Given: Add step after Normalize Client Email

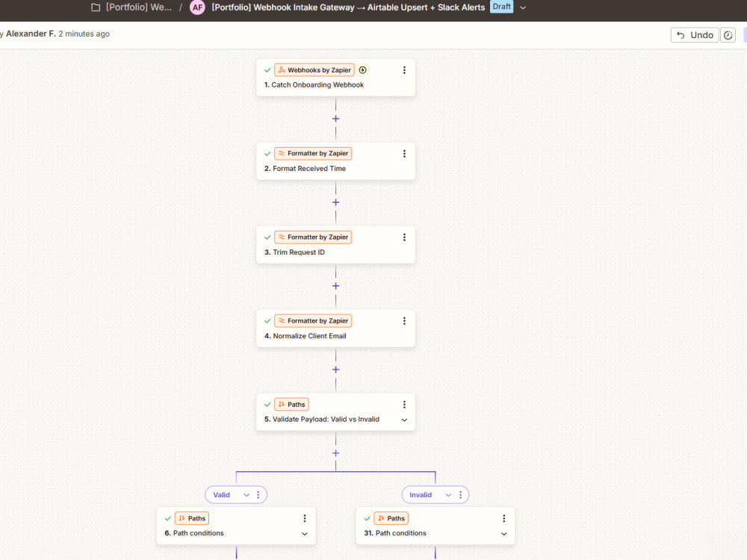Looking at the screenshot, I should (x=336, y=370).
